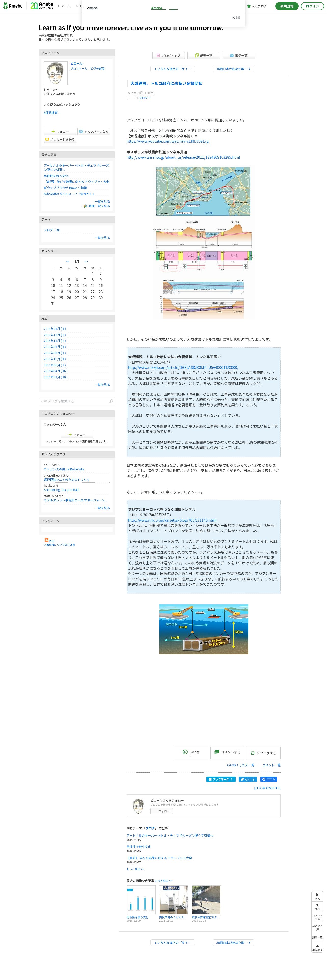327x980 pixels.
Task: Click the magnifier icon in the blog search box
Action: coord(111,401)
